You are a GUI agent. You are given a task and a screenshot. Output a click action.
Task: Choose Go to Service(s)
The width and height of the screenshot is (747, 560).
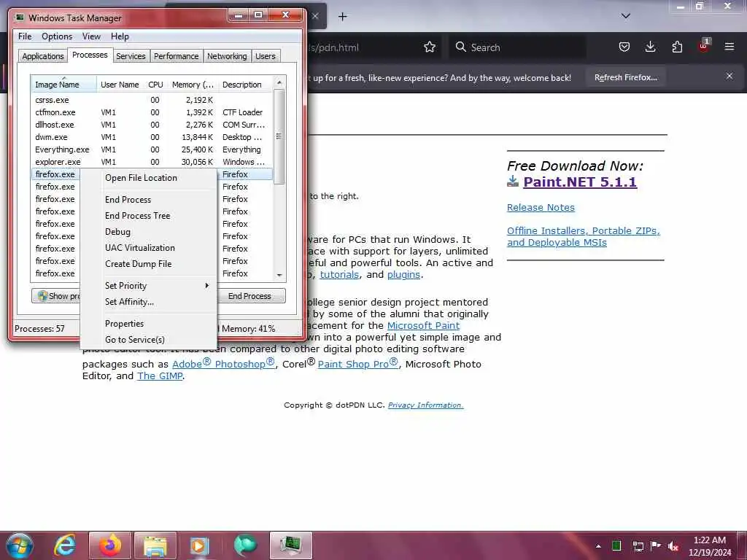[149, 340]
